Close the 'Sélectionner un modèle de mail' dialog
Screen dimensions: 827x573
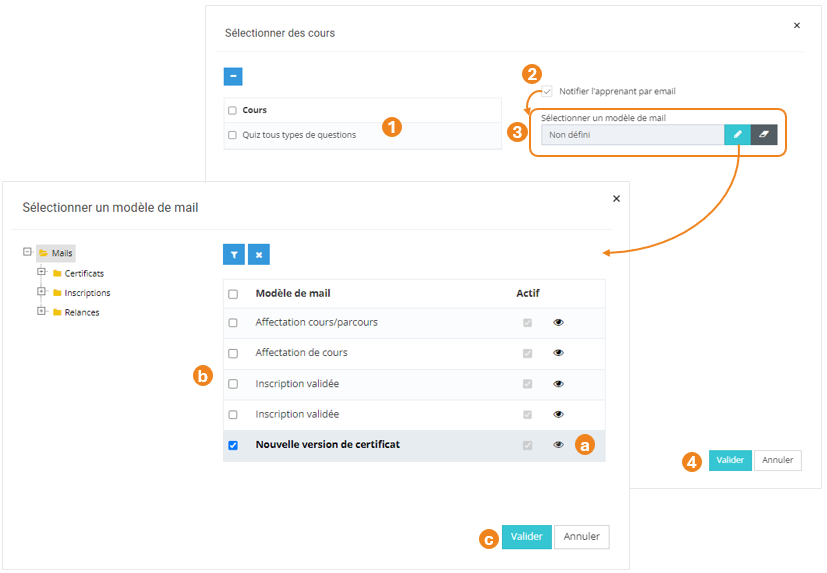(616, 199)
